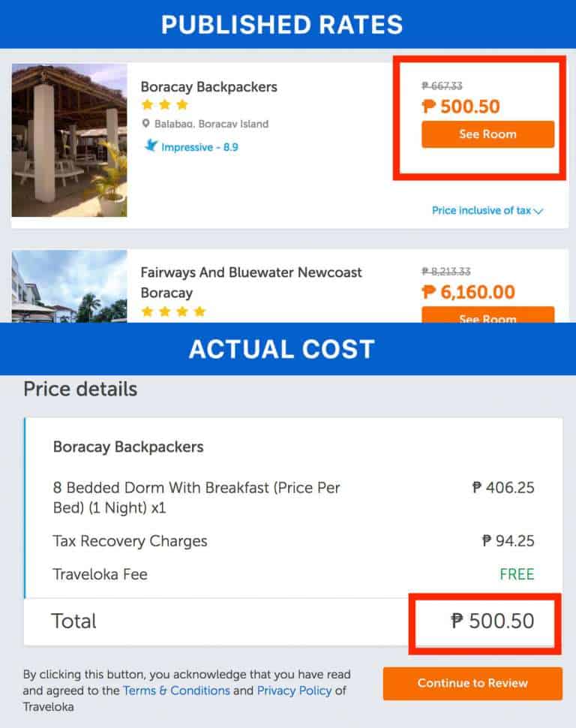The height and width of the screenshot is (728, 576).
Task: Click the Boracay Backpackers hotel thumbnail
Action: coord(69,140)
